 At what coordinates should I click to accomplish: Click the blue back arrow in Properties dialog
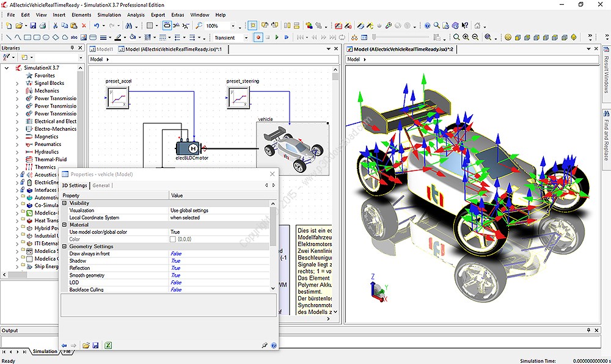pos(64,345)
